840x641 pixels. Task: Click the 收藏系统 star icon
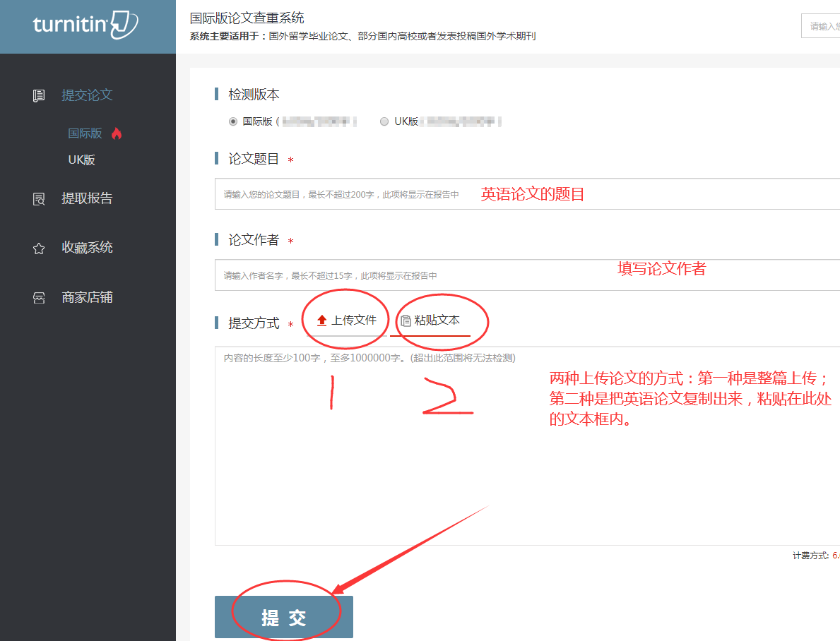click(39, 248)
